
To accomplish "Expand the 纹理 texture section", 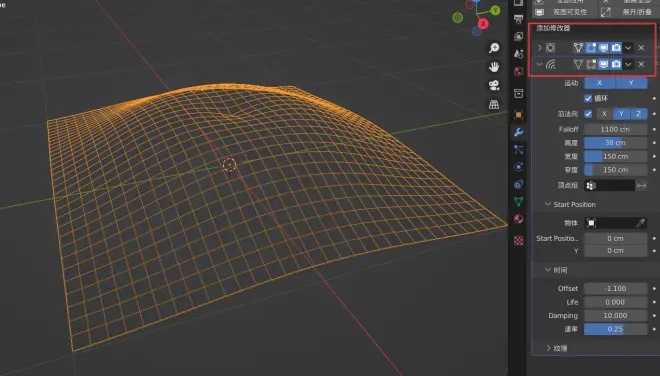I will tap(548, 348).
